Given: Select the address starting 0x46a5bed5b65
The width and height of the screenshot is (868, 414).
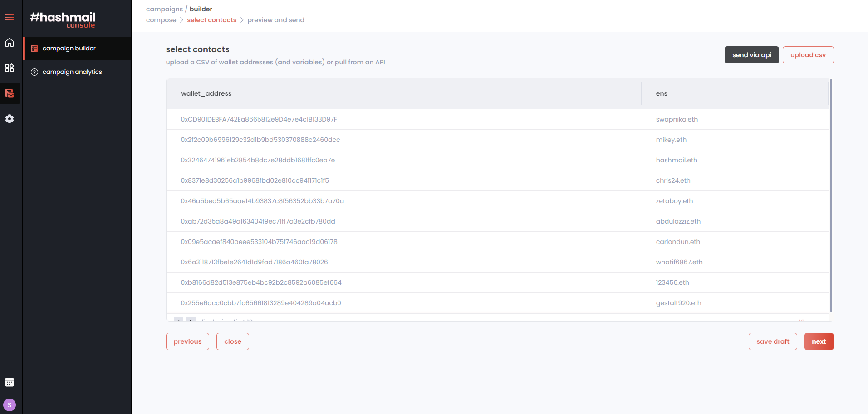Looking at the screenshot, I should pos(262,201).
